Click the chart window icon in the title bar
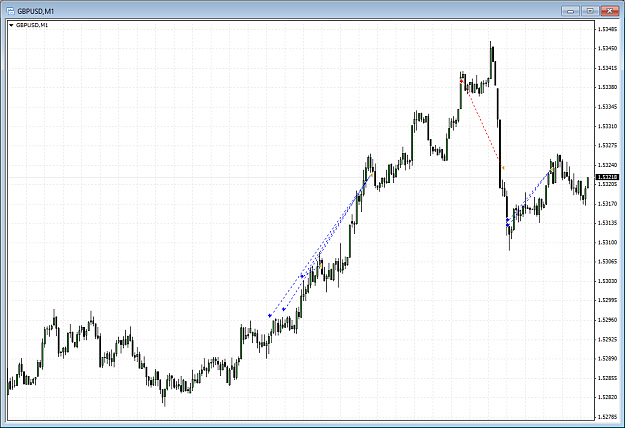The height and width of the screenshot is (428, 625). pyautogui.click(x=11, y=11)
